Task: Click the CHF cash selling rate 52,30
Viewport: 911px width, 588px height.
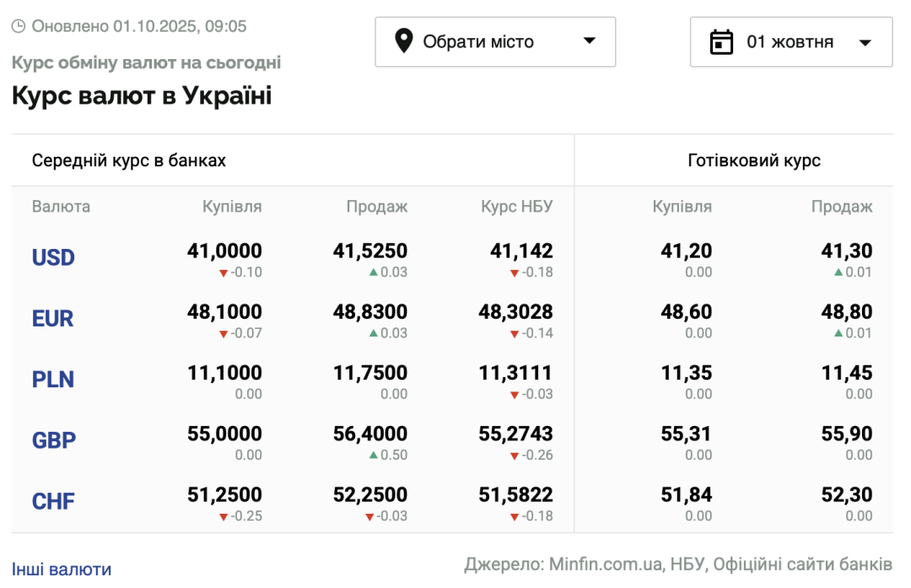Action: (x=847, y=494)
